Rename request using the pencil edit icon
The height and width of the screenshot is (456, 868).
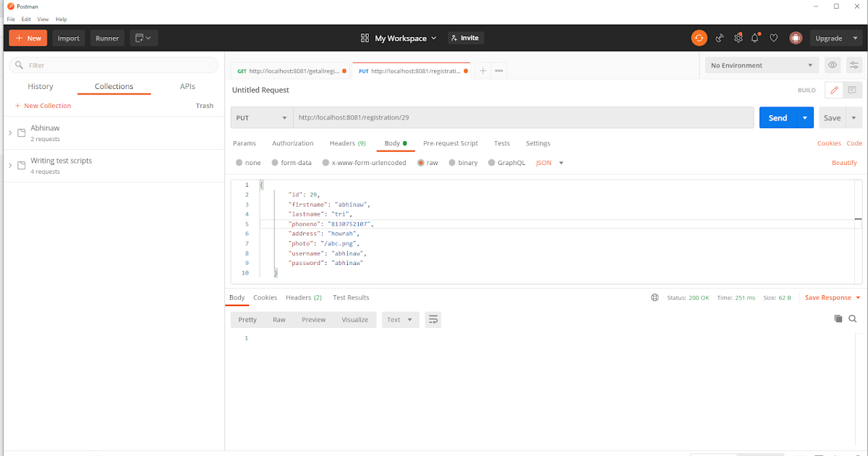click(x=833, y=89)
